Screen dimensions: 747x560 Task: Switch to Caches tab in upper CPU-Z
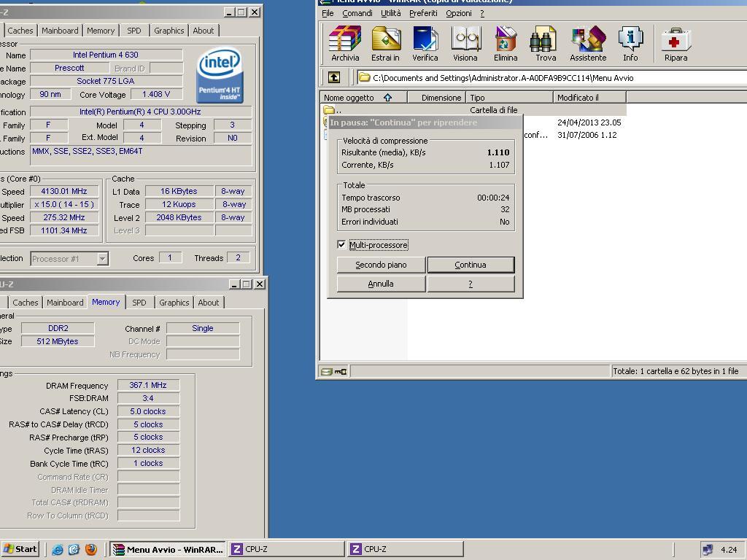pyautogui.click(x=20, y=31)
